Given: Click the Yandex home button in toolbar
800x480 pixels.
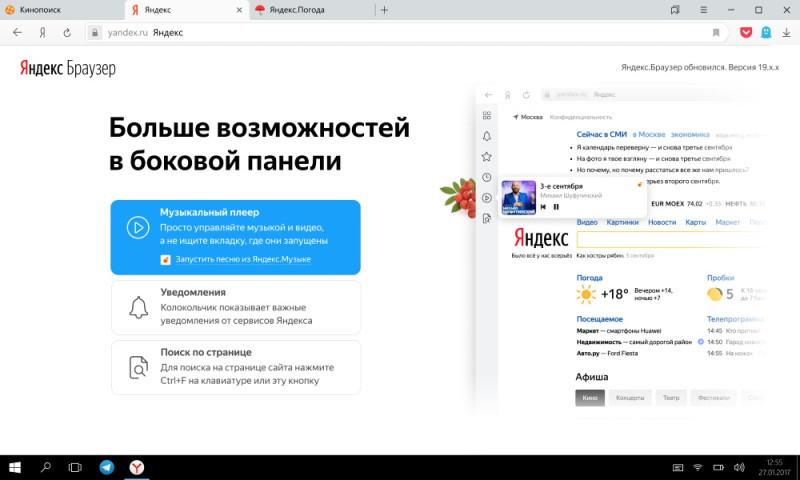Looking at the screenshot, I should click(42, 32).
